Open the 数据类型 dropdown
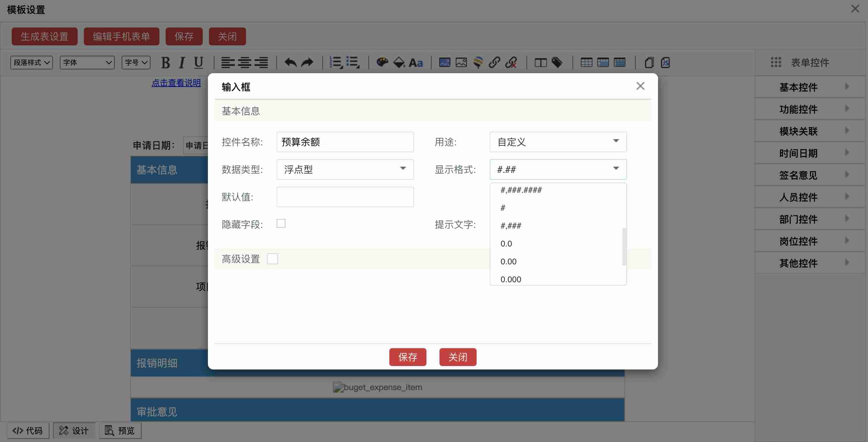Viewport: 868px width, 442px height. coord(345,169)
